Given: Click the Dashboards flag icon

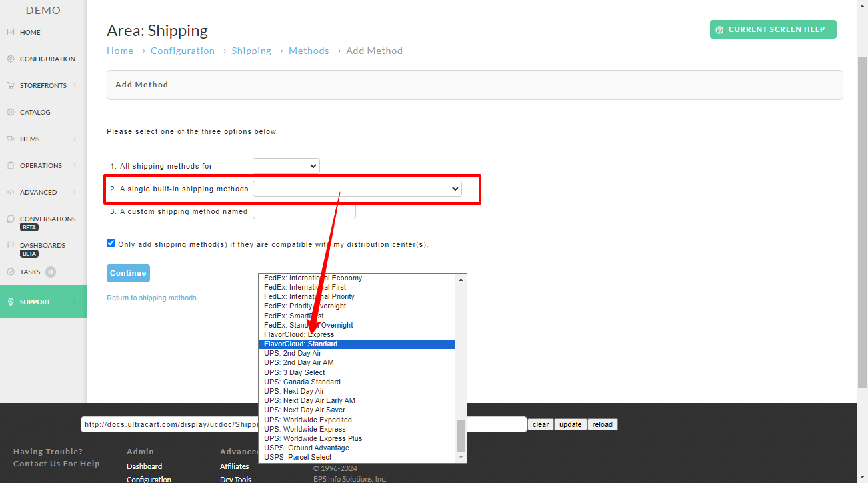Looking at the screenshot, I should (11, 245).
